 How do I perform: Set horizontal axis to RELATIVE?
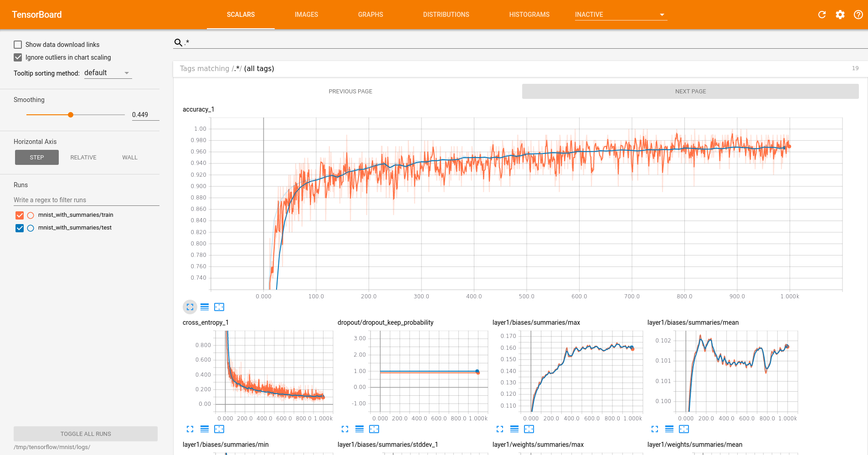[83, 158]
